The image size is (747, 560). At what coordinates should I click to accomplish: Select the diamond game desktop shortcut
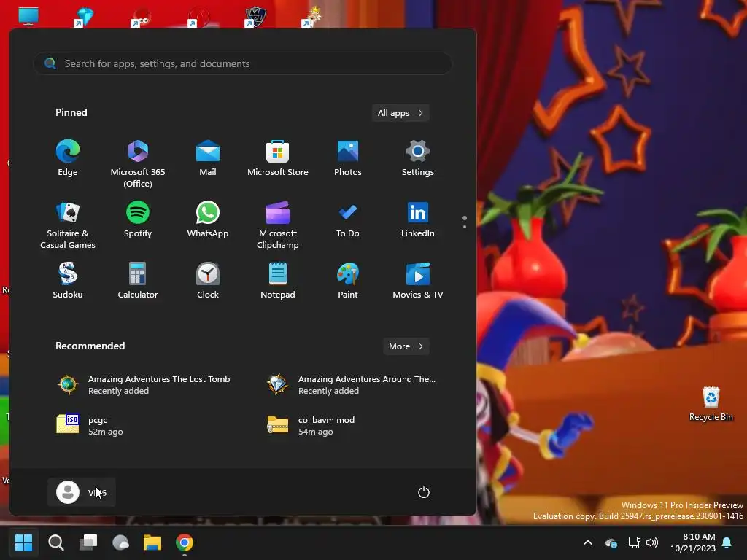point(84,17)
